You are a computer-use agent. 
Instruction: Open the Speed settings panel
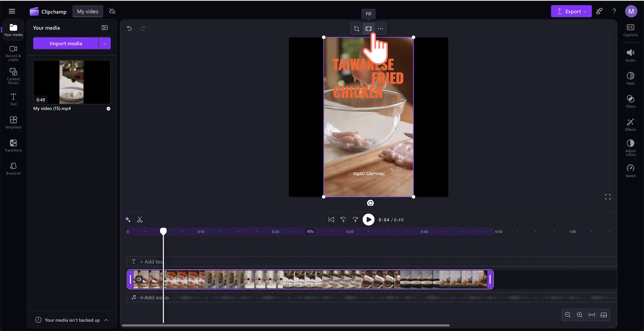(x=630, y=171)
